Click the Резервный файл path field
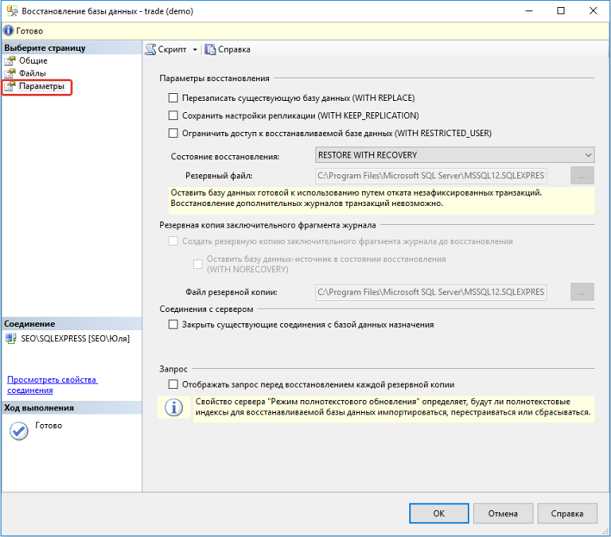611x537 pixels. coord(431,176)
